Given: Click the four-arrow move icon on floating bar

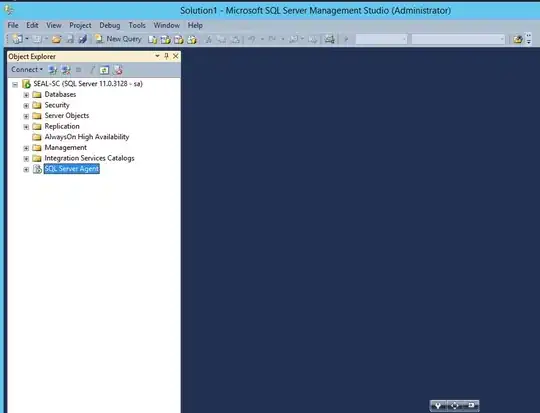Looking at the screenshot, I should [x=454, y=406].
